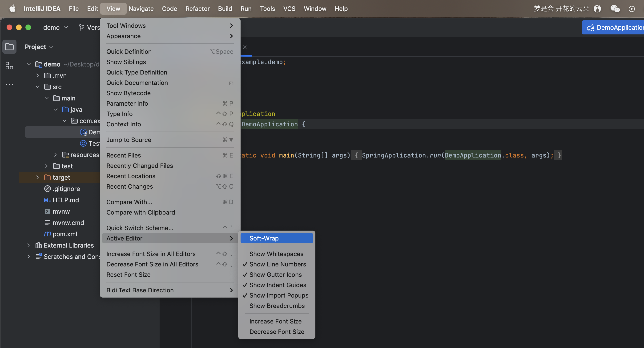644x348 pixels.
Task: Select the HELP.md markdown file
Action: (x=65, y=200)
